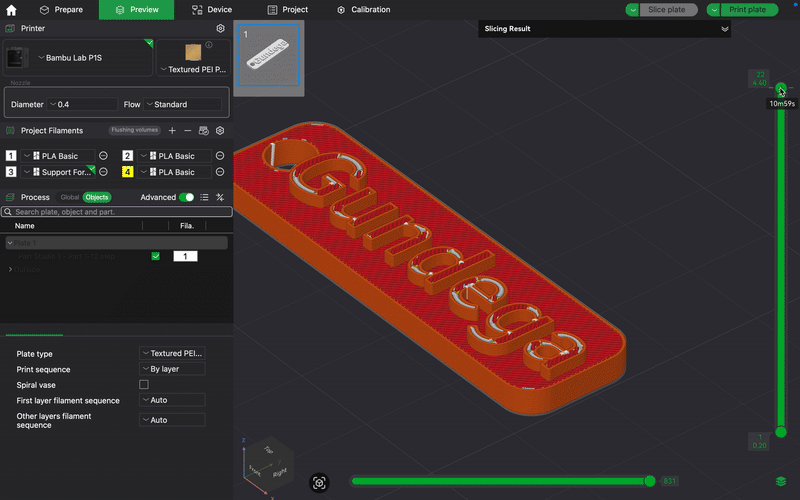Click the AMS filament sync icon
The height and width of the screenshot is (500, 800).
click(x=204, y=131)
